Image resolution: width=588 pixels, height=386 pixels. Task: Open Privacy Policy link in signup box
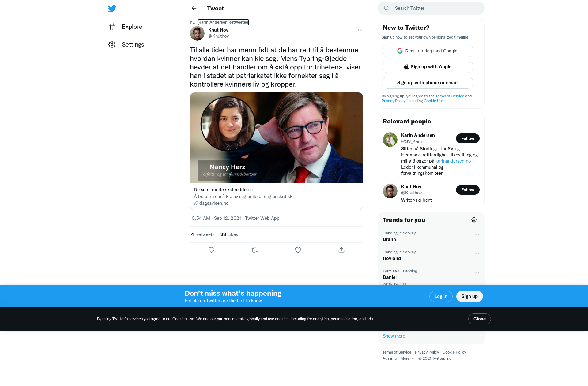[393, 101]
